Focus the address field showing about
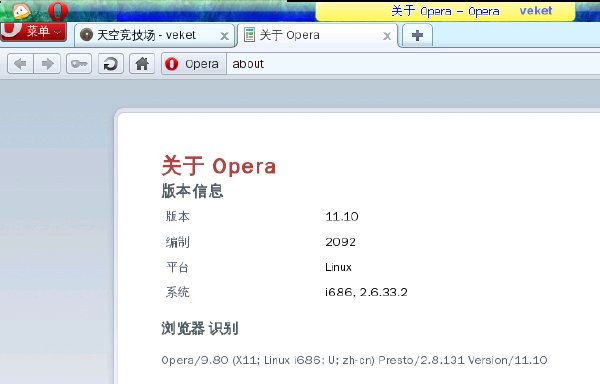 pyautogui.click(x=413, y=64)
